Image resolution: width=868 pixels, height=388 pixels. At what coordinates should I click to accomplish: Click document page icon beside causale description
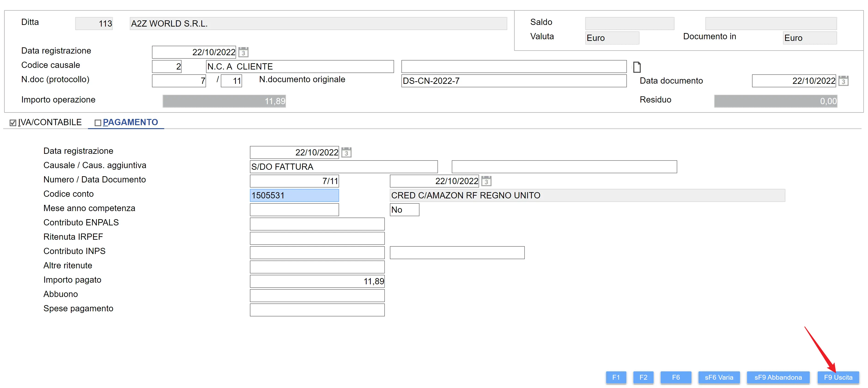point(637,67)
